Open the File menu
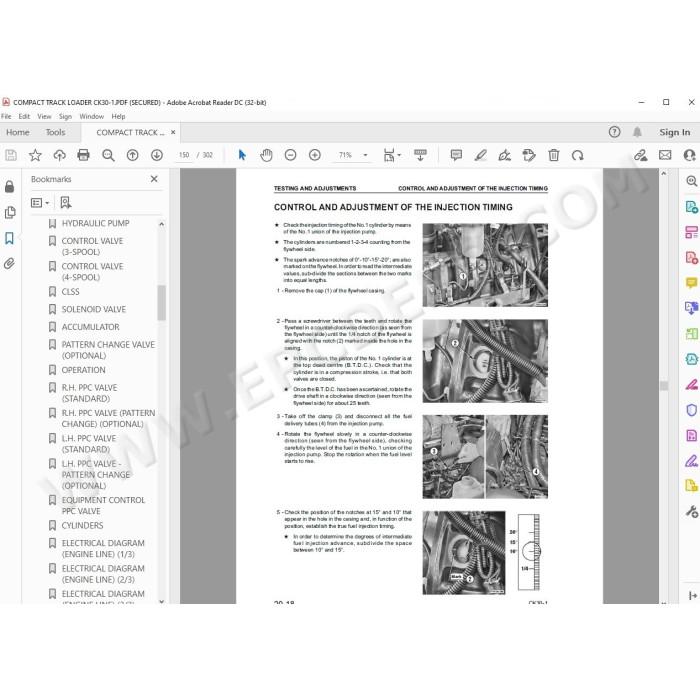 pos(6,116)
